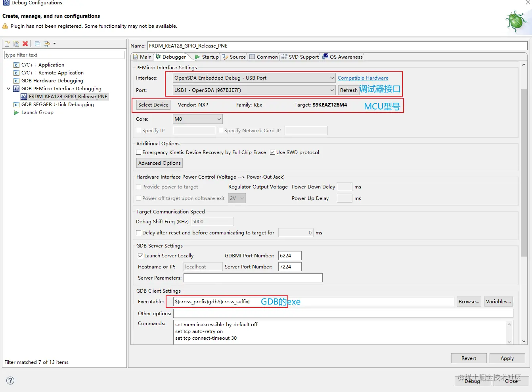Select Launch Group in the tree

click(x=37, y=112)
